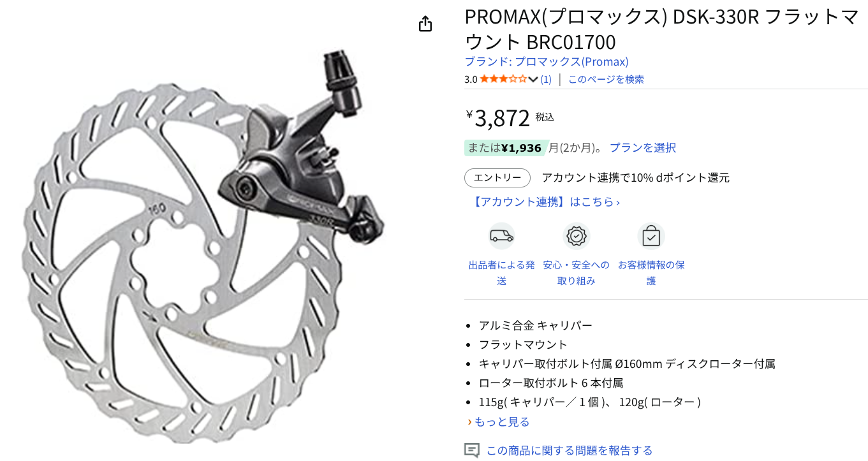Open the ブランド: プロマックス(Promax) brand link
The image size is (868, 461).
coord(547,62)
